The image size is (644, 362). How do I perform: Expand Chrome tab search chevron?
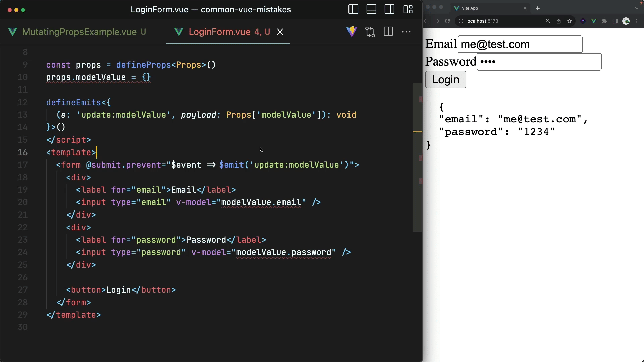[637, 8]
